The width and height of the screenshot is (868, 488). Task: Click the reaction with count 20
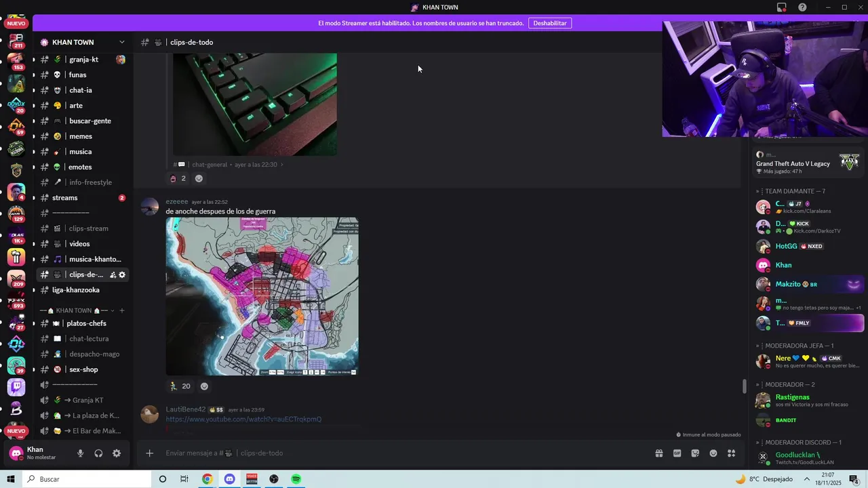click(180, 386)
